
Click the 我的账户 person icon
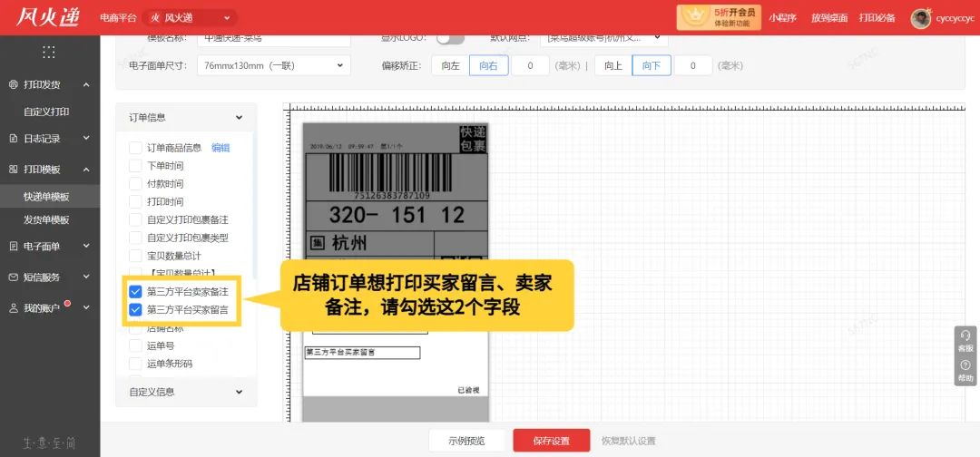[13, 307]
